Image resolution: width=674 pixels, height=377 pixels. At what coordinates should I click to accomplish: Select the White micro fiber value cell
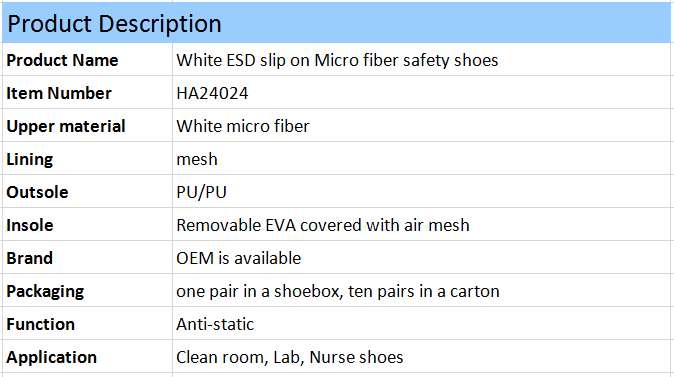click(422, 126)
